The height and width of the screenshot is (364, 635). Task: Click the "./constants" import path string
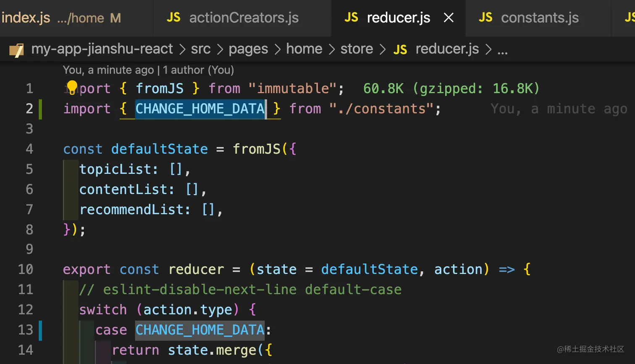click(381, 109)
